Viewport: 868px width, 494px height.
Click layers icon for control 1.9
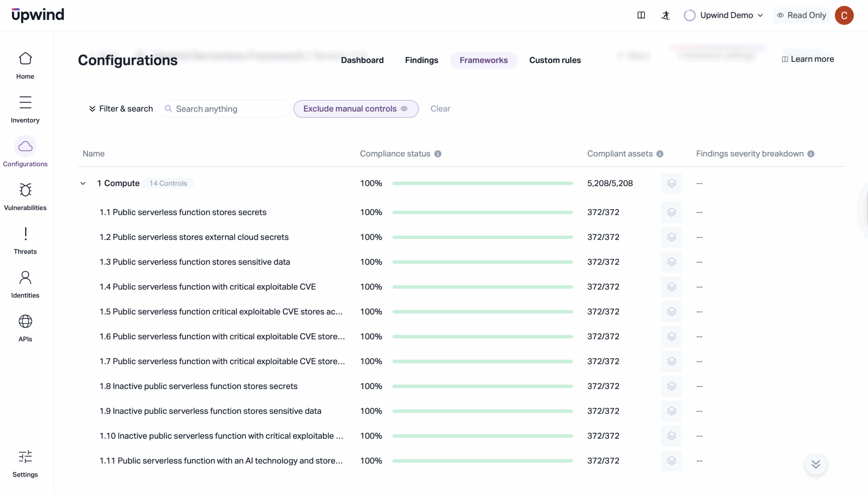(671, 411)
